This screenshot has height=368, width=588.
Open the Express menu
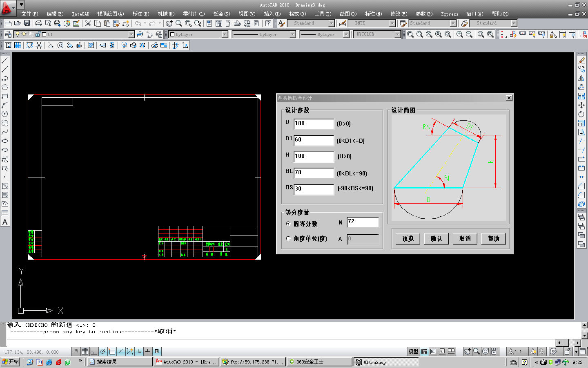coord(450,14)
